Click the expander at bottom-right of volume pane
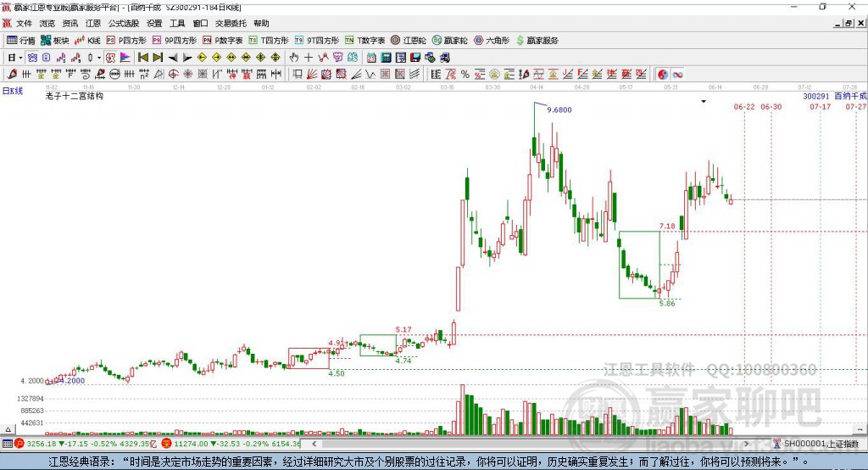This screenshot has height=470, width=868. pos(860,429)
